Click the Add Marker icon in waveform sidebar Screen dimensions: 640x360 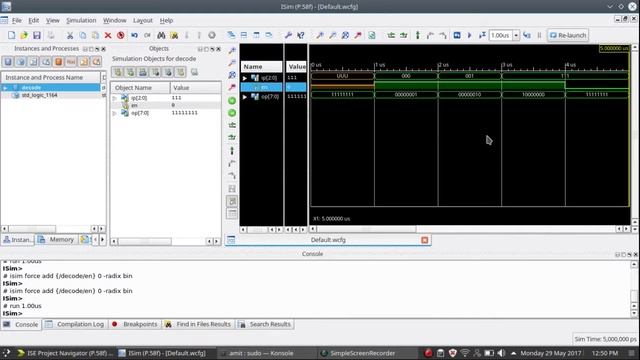pos(232,151)
